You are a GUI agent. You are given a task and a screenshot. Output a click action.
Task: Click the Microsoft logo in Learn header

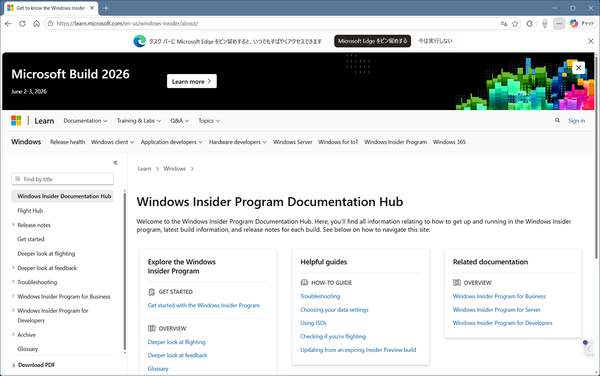[16, 120]
